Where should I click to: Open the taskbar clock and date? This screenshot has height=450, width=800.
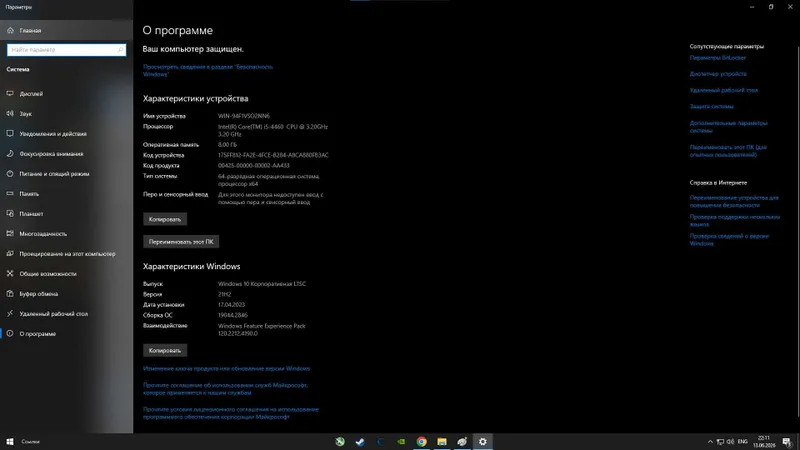coord(764,442)
